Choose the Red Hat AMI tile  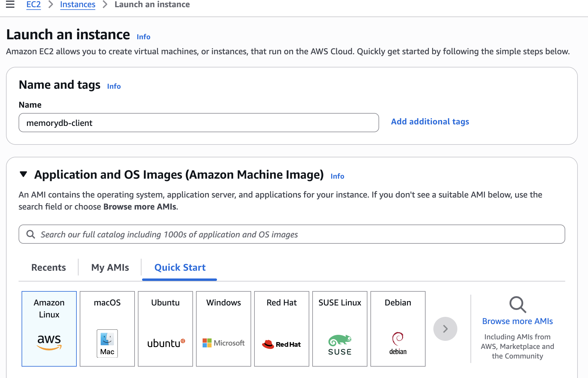tap(282, 329)
